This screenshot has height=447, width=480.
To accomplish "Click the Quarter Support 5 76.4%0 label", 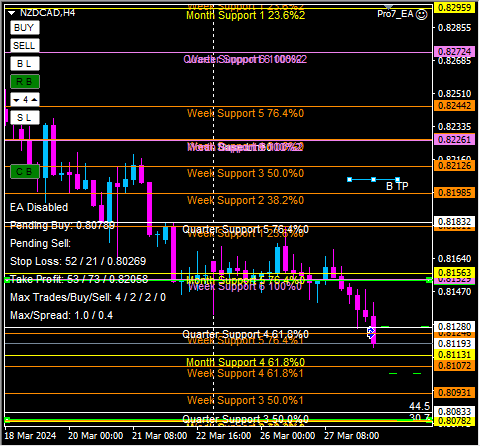I will (x=246, y=229).
